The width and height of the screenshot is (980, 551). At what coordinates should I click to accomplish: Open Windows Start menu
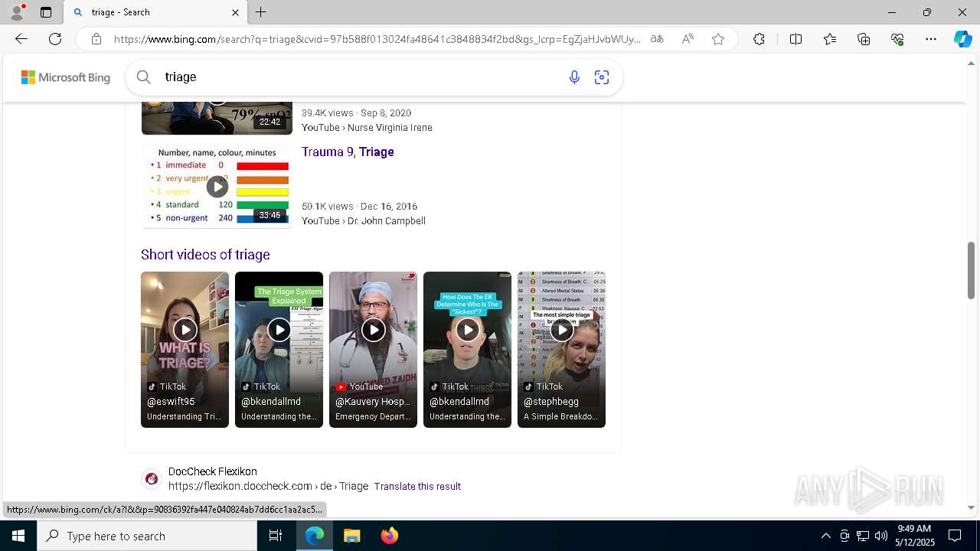coord(18,536)
